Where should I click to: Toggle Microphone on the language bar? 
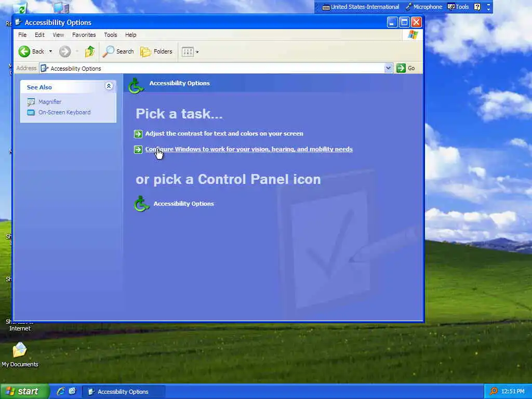pos(424,7)
